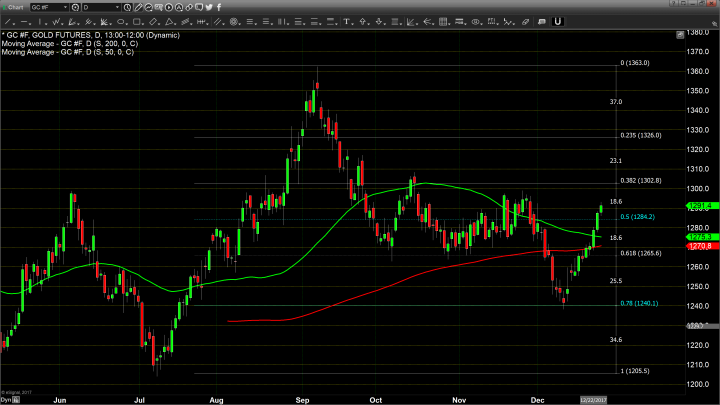Screen dimensions: 720x405
Task: Share chart via Facebook icon
Action: pyautogui.click(x=219, y=7)
